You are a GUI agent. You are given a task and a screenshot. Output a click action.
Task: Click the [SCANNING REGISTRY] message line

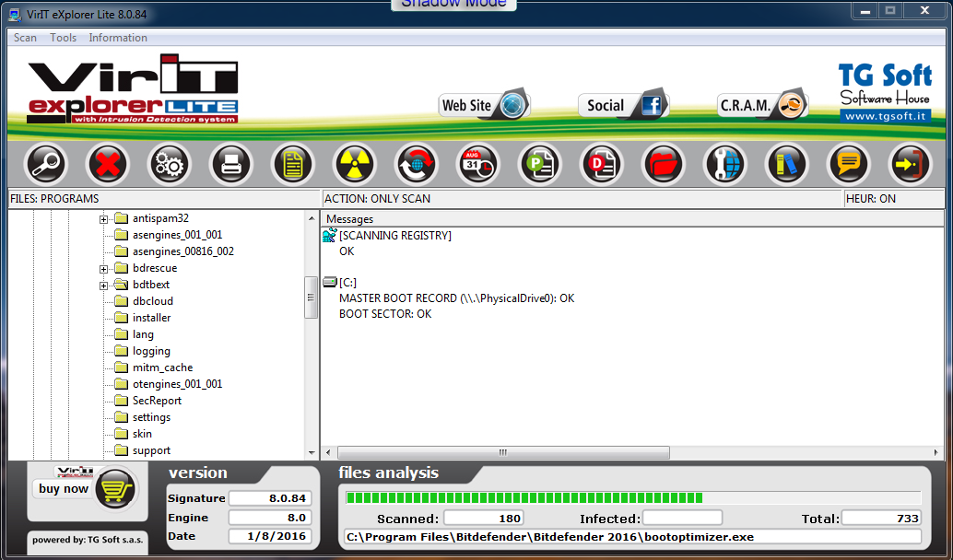[395, 236]
